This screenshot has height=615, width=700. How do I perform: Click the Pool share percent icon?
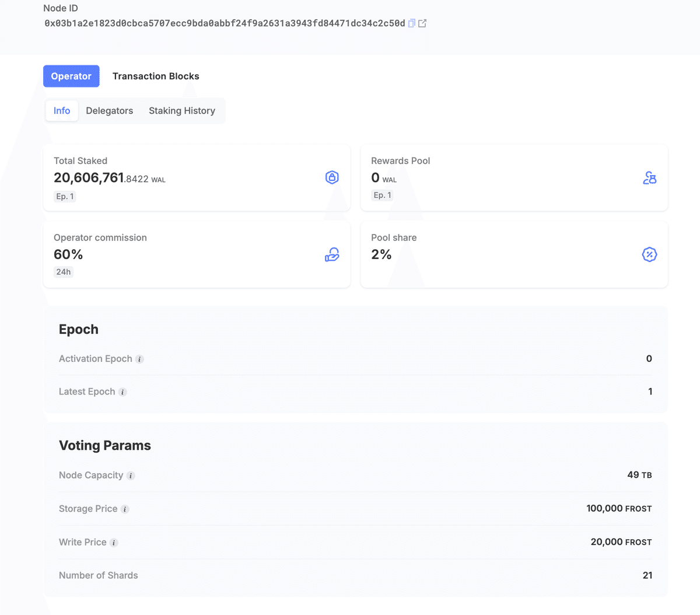click(649, 254)
